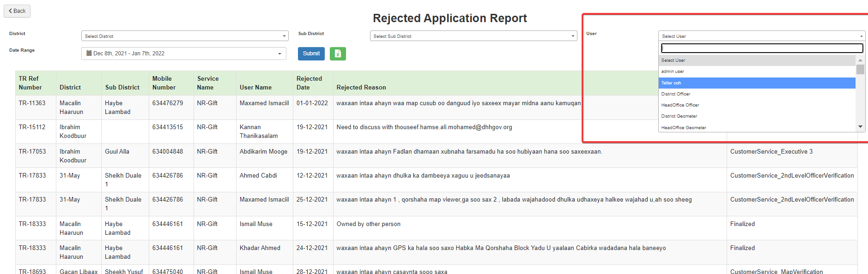
Task: Export report with the Excel icon
Action: 338,54
